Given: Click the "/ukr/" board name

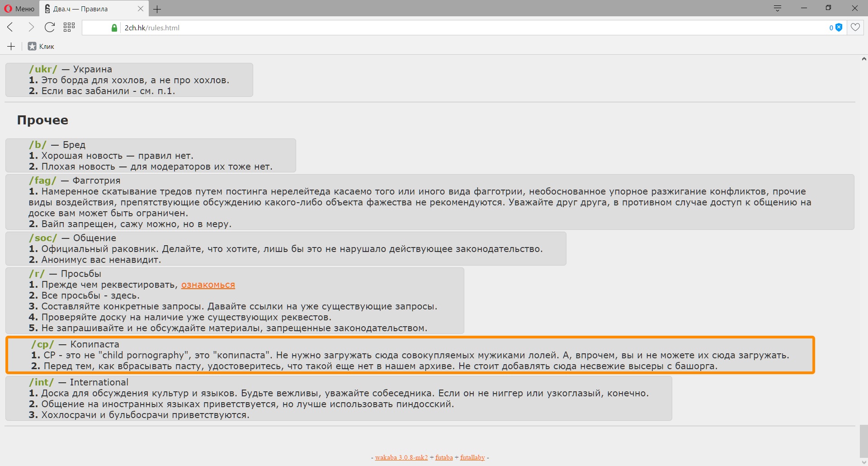Looking at the screenshot, I should pyautogui.click(x=43, y=69).
